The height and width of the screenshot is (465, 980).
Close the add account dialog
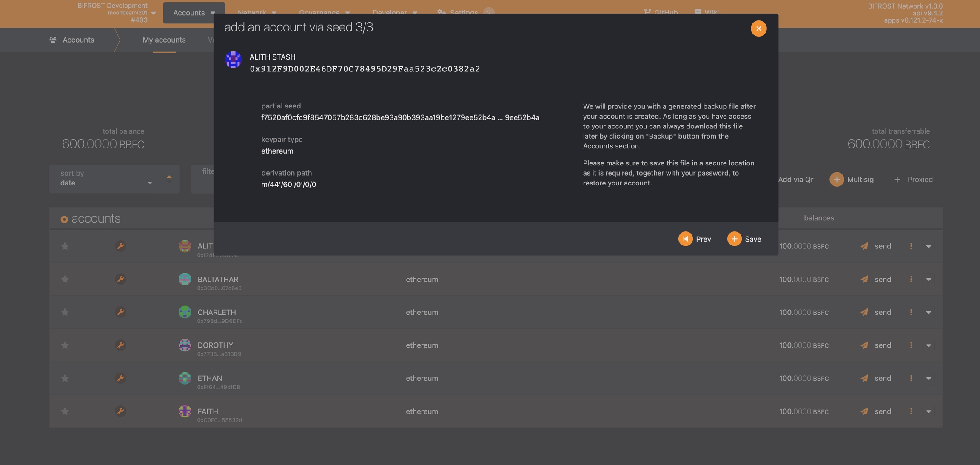(758, 29)
